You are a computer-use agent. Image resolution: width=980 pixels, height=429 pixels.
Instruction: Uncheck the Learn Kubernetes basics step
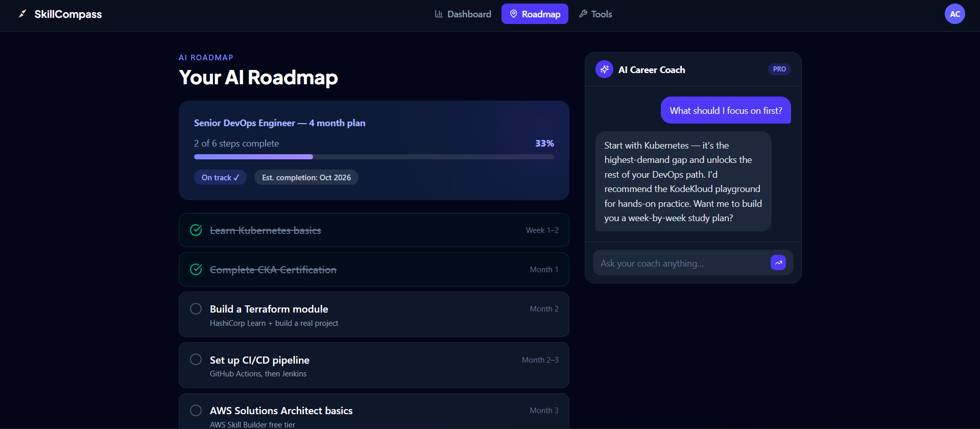pos(196,230)
